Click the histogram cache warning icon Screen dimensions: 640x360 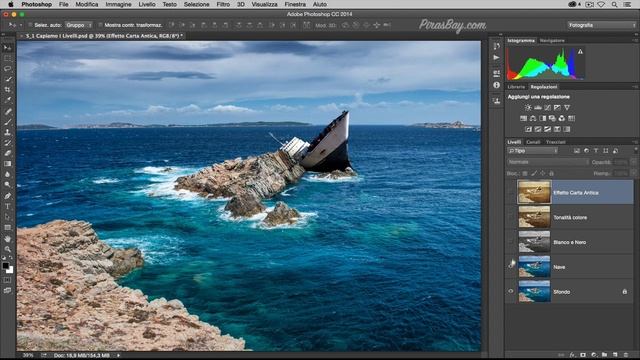click(580, 52)
